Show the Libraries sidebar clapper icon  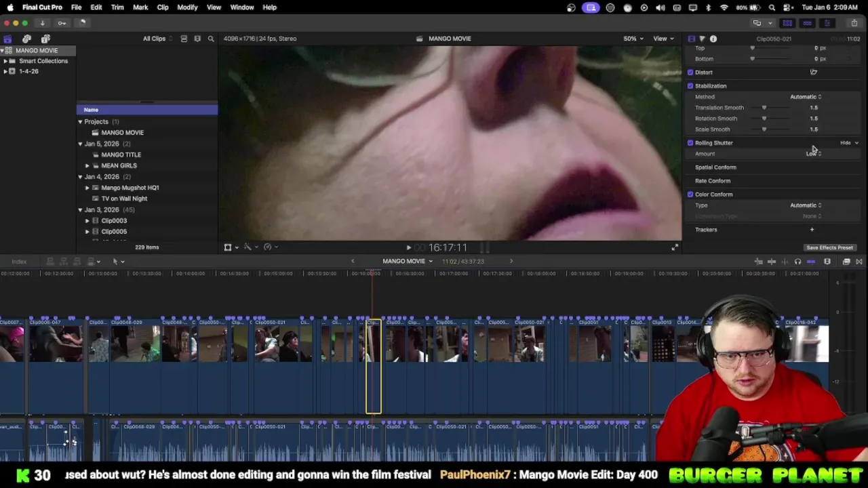coord(7,39)
